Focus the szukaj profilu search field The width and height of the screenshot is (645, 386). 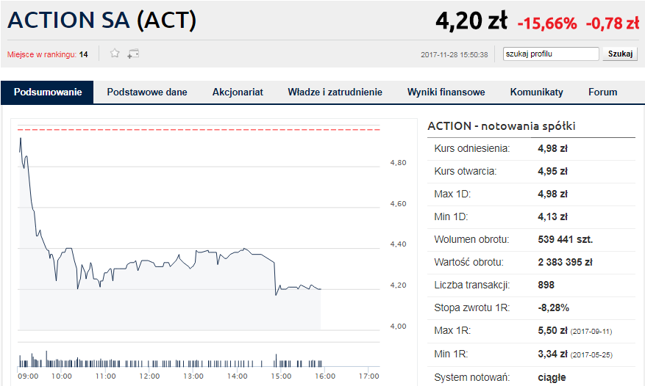pyautogui.click(x=551, y=54)
